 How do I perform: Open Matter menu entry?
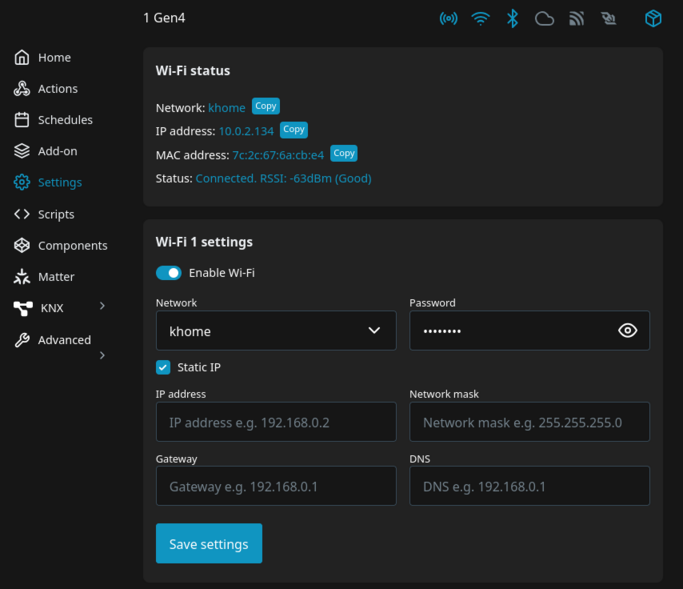pos(56,277)
